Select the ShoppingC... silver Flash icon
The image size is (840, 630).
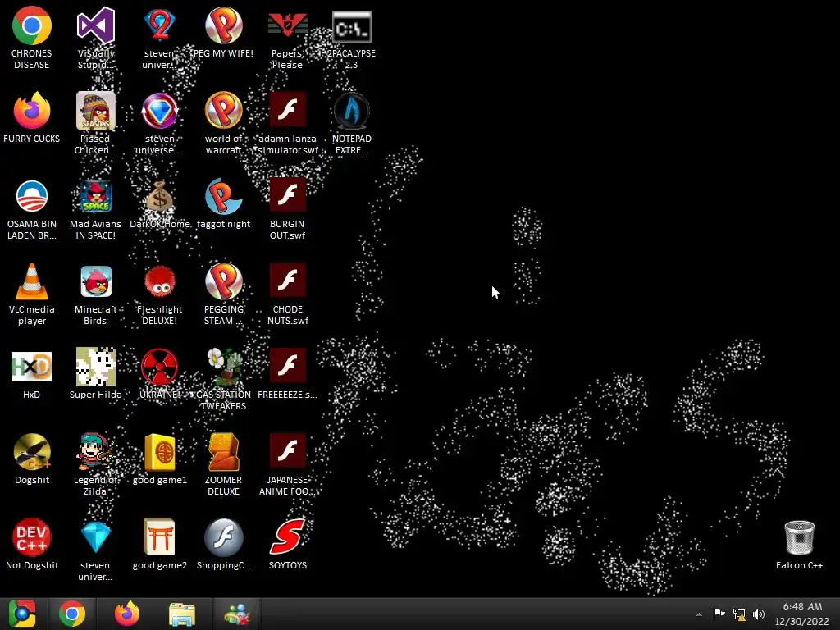click(223, 537)
